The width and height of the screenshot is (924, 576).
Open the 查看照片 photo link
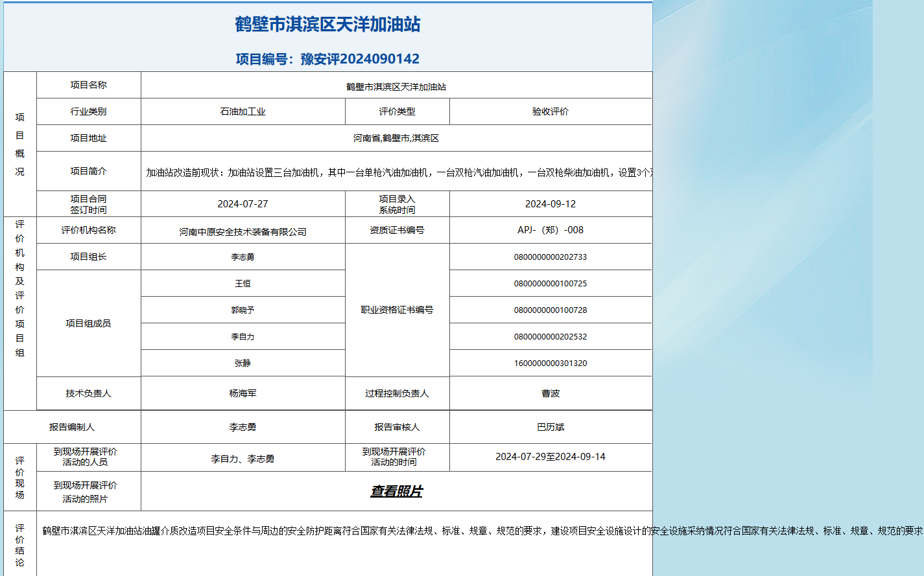[396, 491]
